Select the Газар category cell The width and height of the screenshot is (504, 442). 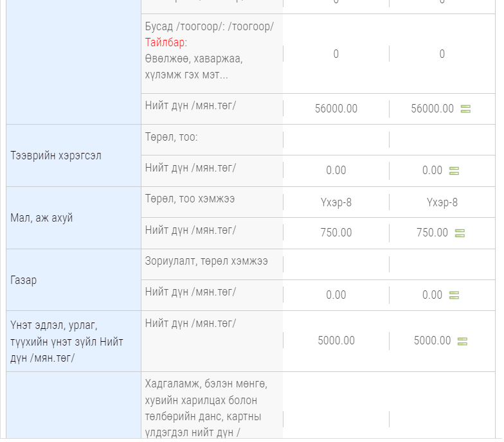23,280
